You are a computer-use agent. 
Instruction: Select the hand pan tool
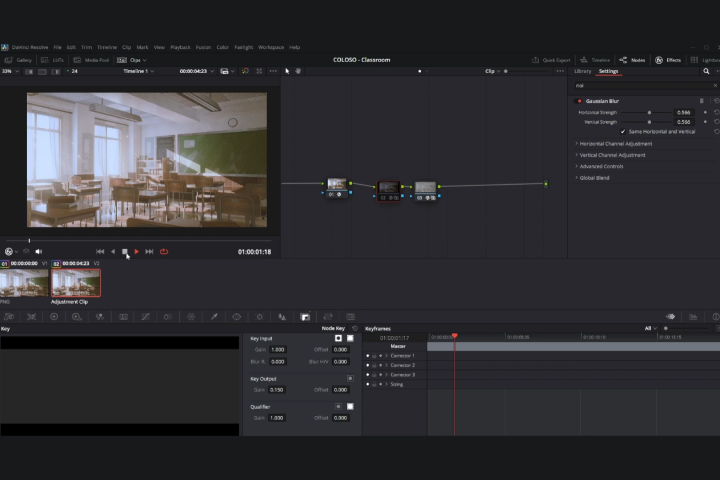point(298,71)
